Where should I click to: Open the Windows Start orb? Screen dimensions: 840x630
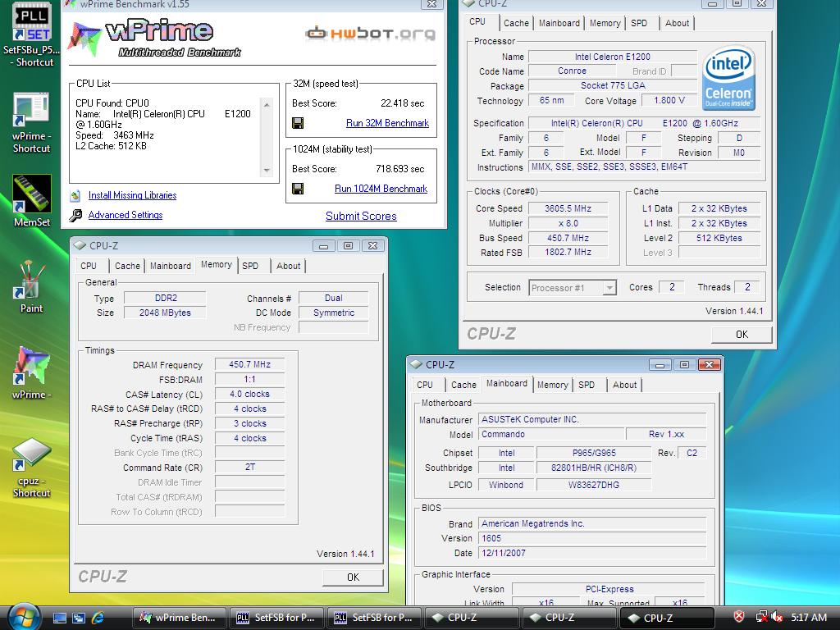23,618
